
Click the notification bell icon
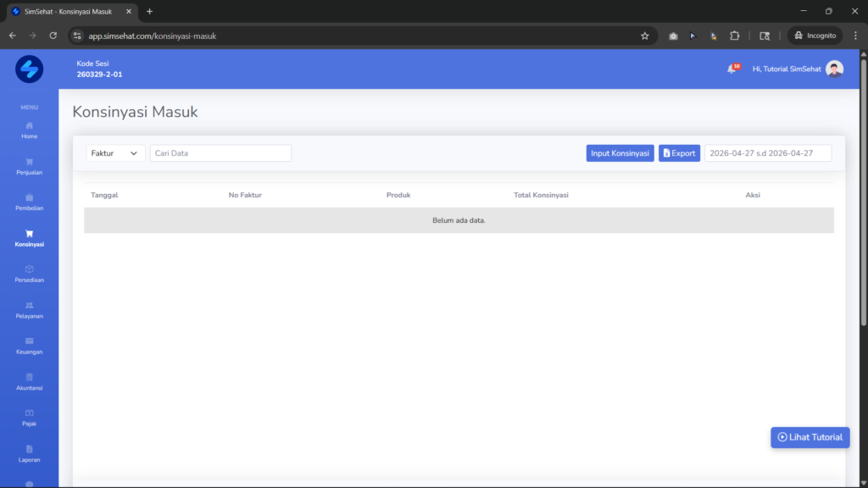pyautogui.click(x=732, y=69)
